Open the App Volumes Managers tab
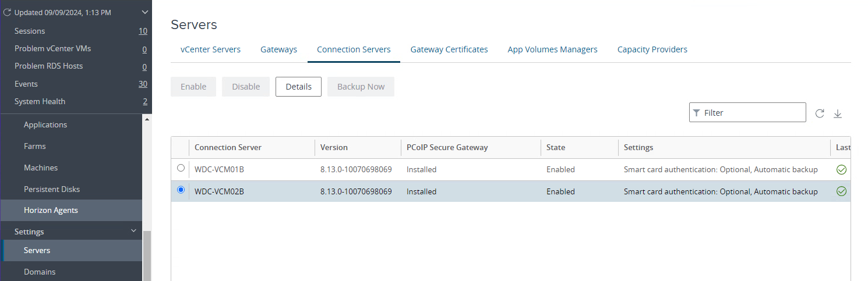Image resolution: width=868 pixels, height=281 pixels. click(552, 49)
